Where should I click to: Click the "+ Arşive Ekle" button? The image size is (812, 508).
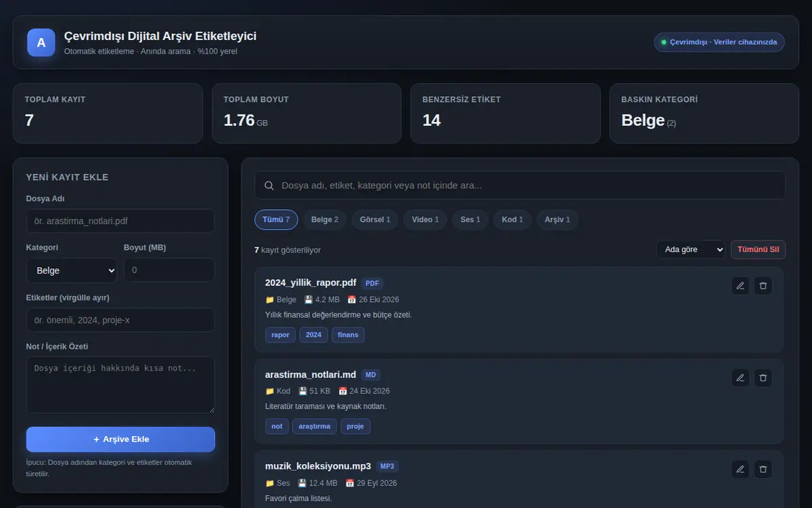click(120, 440)
